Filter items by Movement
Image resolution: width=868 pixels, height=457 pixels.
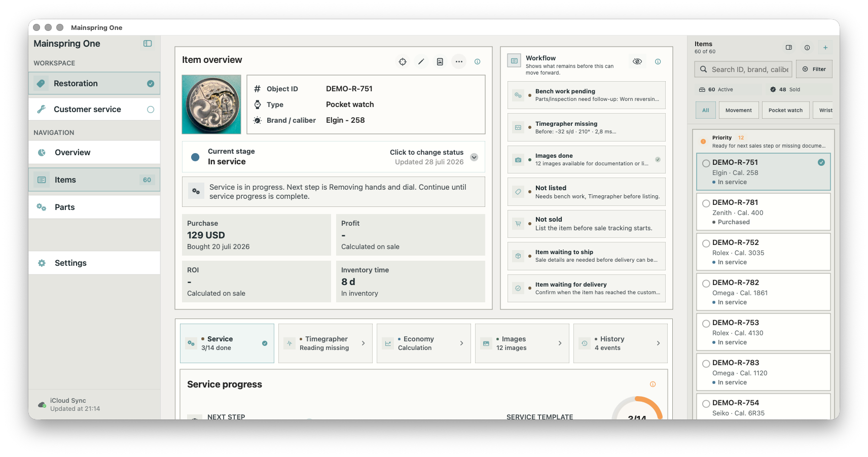click(x=738, y=111)
